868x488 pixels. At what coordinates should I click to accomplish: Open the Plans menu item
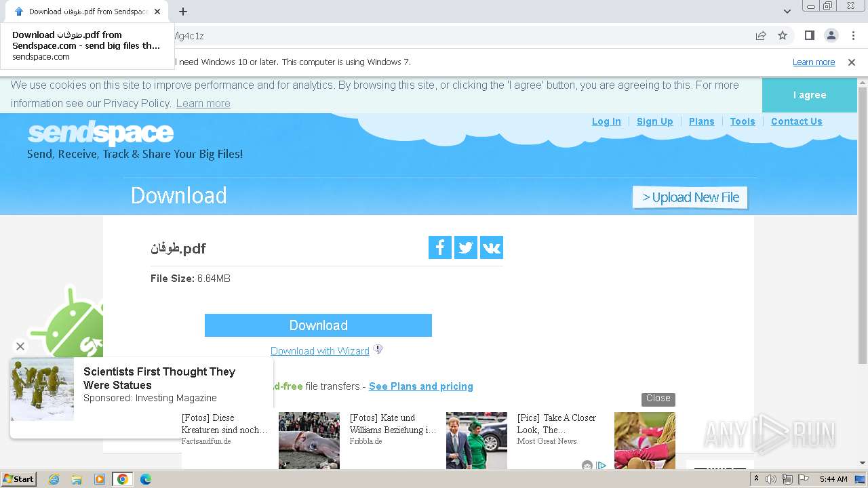pos(701,121)
